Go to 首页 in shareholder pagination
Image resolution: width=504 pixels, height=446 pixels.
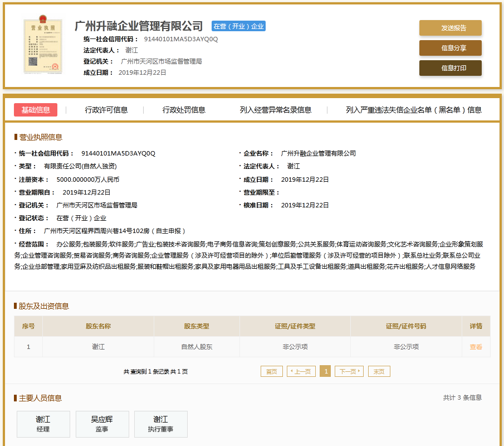point(271,371)
